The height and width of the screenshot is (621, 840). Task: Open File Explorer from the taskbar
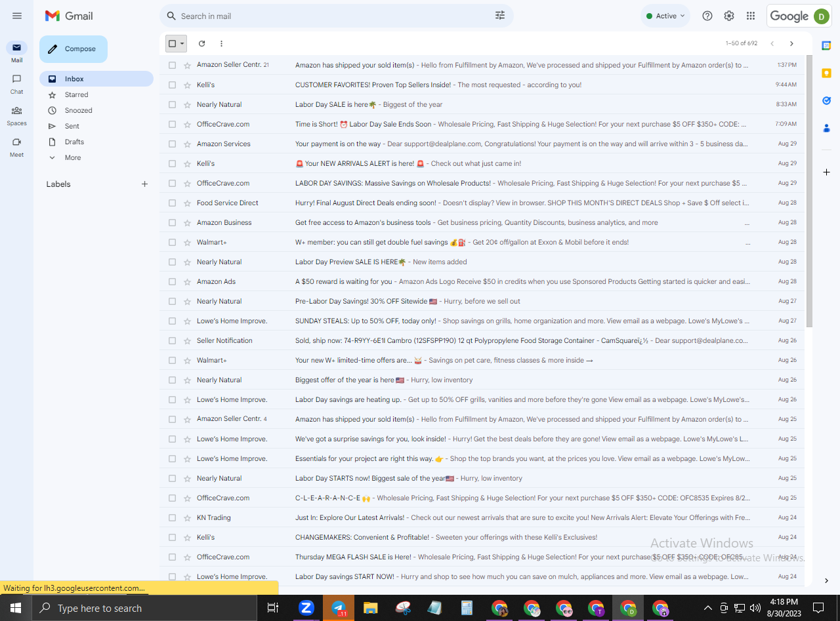click(x=371, y=608)
